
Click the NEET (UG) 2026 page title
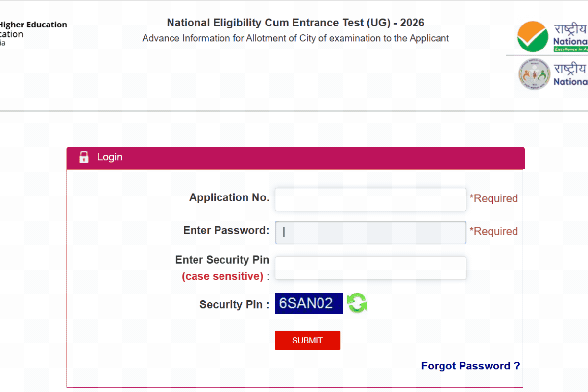(295, 23)
